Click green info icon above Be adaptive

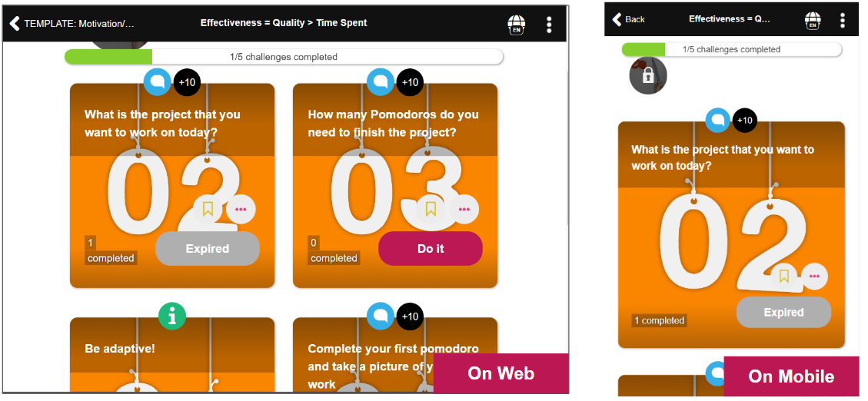pyautogui.click(x=172, y=316)
